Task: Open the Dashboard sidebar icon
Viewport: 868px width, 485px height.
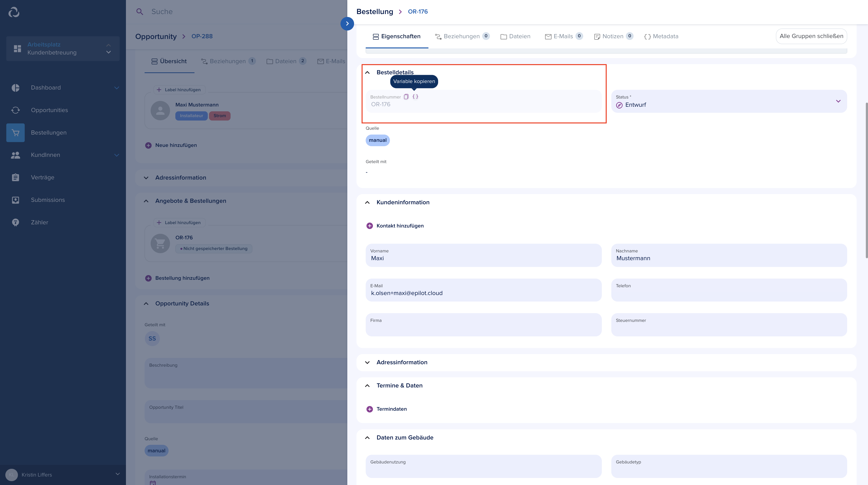Action: (x=15, y=88)
